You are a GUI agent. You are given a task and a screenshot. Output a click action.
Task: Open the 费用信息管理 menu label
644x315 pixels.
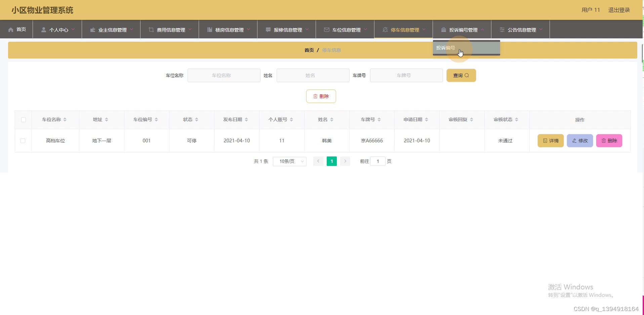point(171,30)
